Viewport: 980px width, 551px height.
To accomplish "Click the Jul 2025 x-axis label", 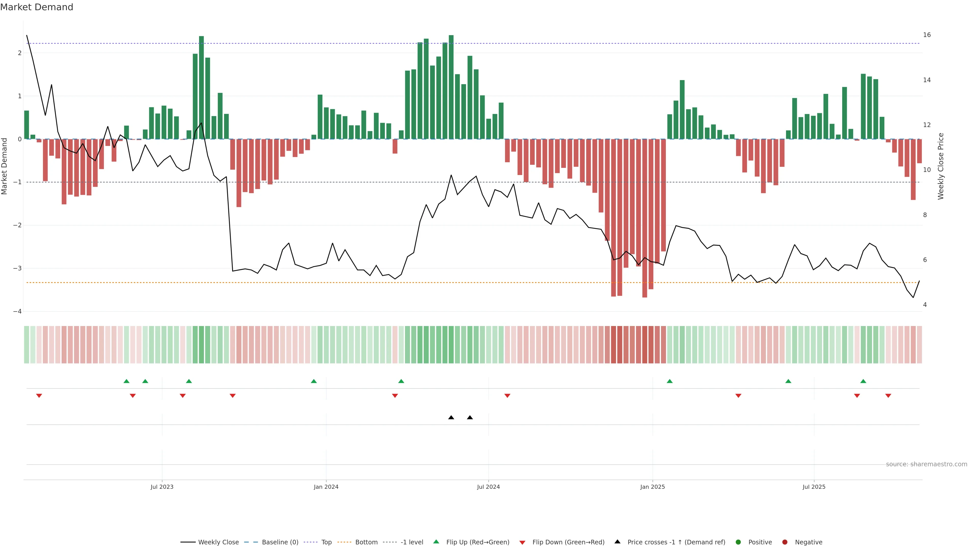I will (x=814, y=487).
